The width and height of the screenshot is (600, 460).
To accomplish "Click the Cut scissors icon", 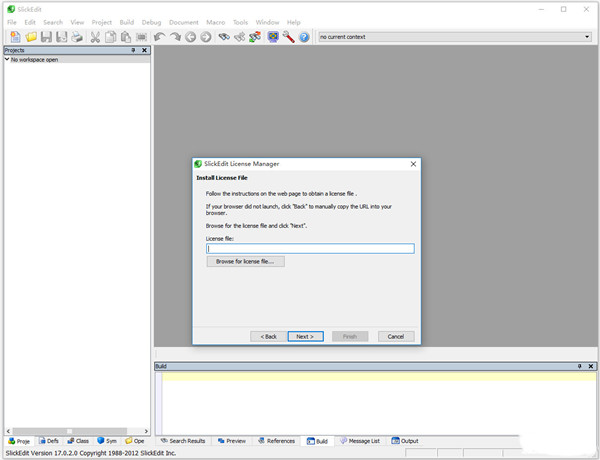I will point(95,37).
